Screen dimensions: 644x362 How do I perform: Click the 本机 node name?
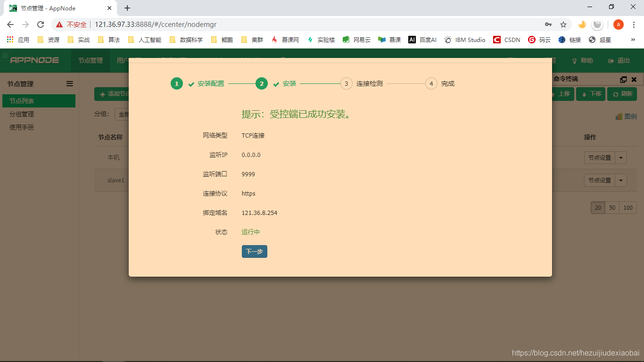114,157
